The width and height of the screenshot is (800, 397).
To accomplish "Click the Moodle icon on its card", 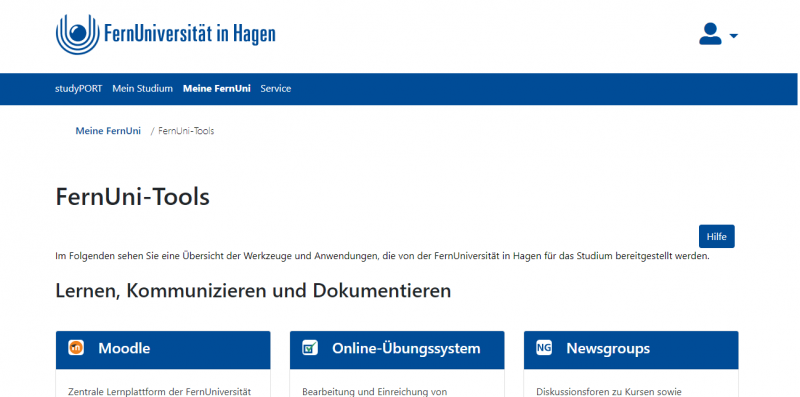I will coord(76,348).
